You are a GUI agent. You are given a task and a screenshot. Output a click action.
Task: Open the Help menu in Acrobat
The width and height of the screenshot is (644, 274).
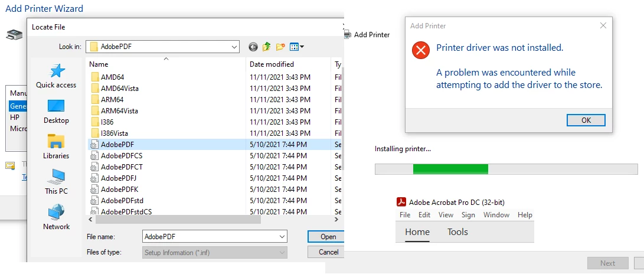click(x=525, y=215)
